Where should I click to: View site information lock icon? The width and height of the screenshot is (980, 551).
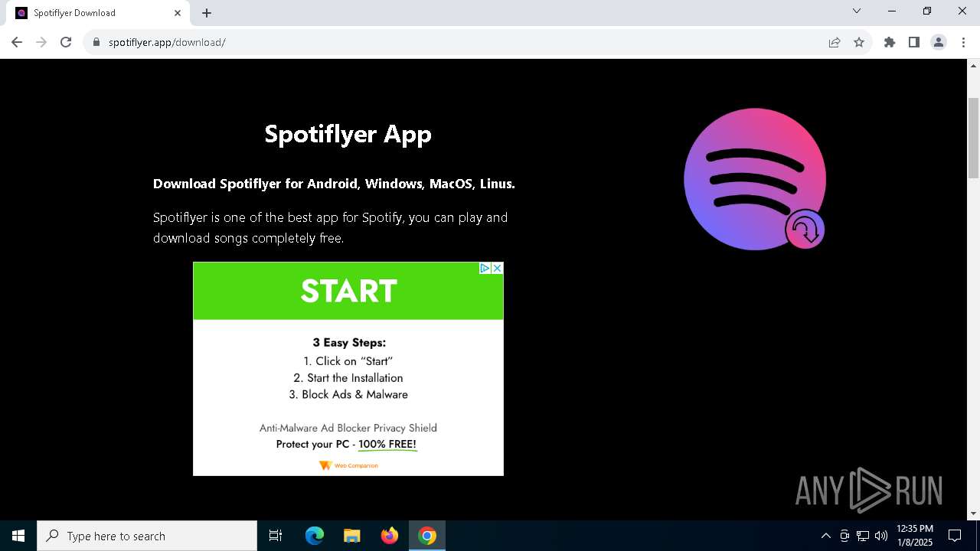pos(96,42)
